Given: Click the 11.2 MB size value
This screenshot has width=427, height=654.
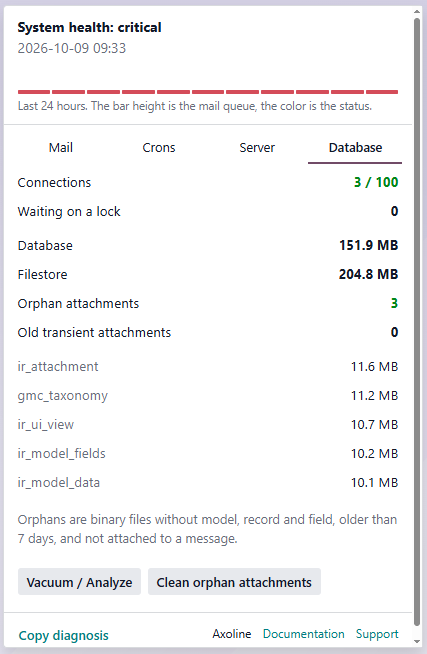Looking at the screenshot, I should point(374,395).
